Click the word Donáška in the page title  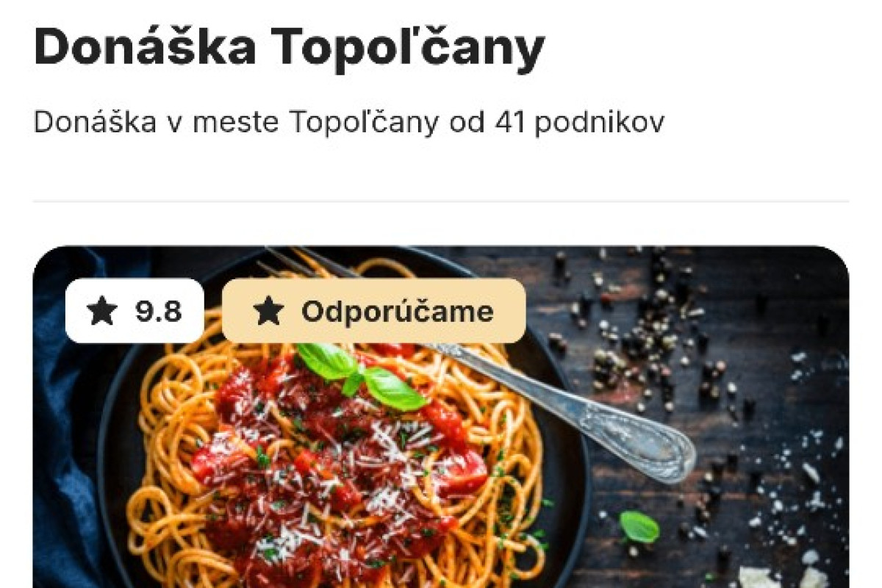pos(145,47)
